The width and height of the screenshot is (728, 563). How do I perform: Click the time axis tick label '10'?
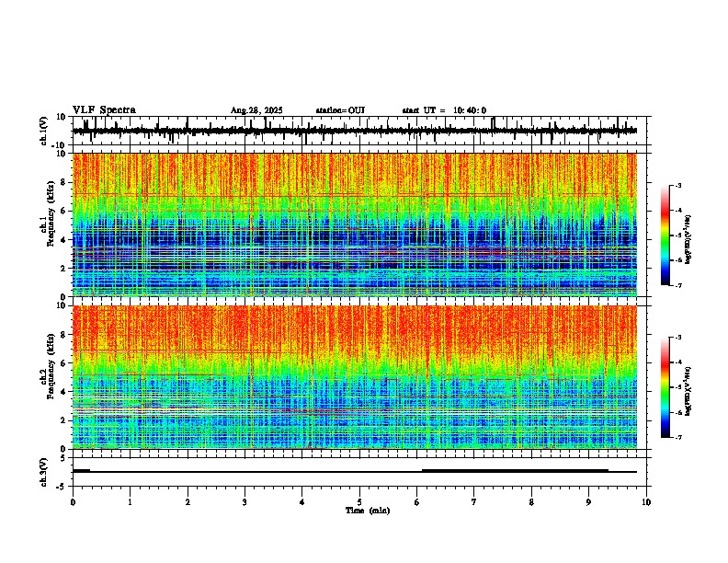[x=646, y=502]
